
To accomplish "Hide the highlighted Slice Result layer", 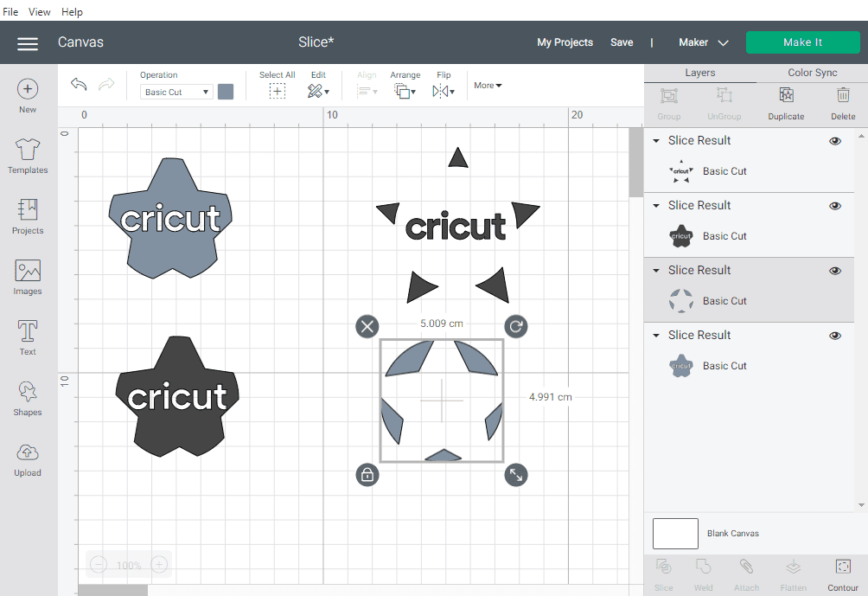I will point(835,271).
